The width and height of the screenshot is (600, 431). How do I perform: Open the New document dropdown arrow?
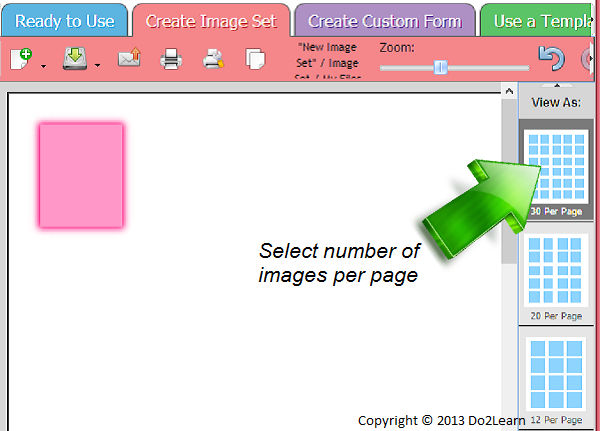click(43, 68)
